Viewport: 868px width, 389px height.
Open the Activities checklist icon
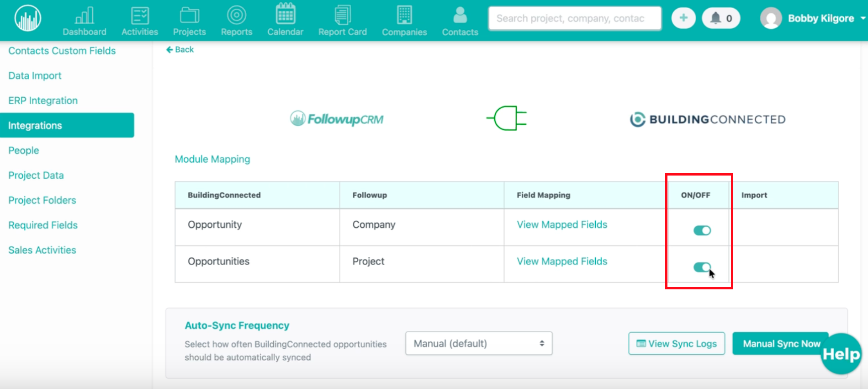pyautogui.click(x=140, y=15)
